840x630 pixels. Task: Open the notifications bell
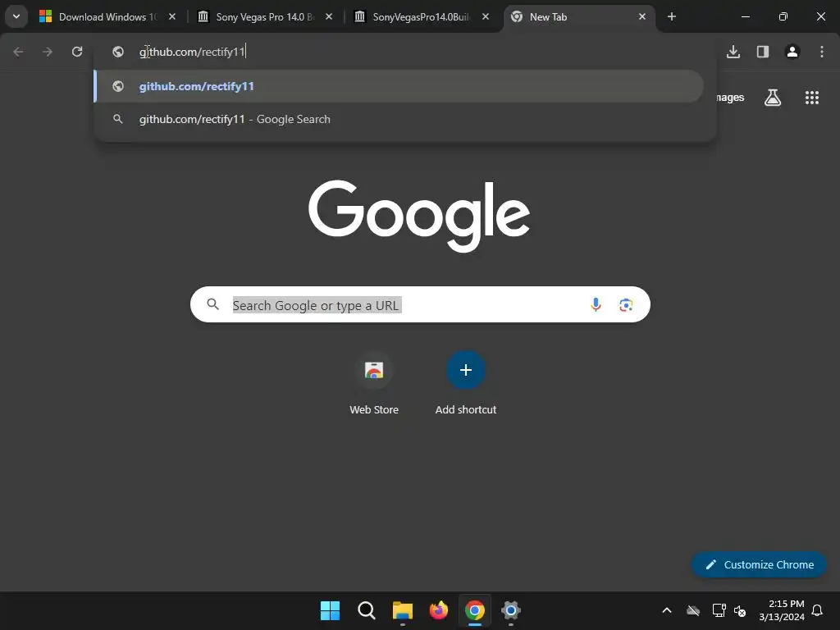[818, 610]
